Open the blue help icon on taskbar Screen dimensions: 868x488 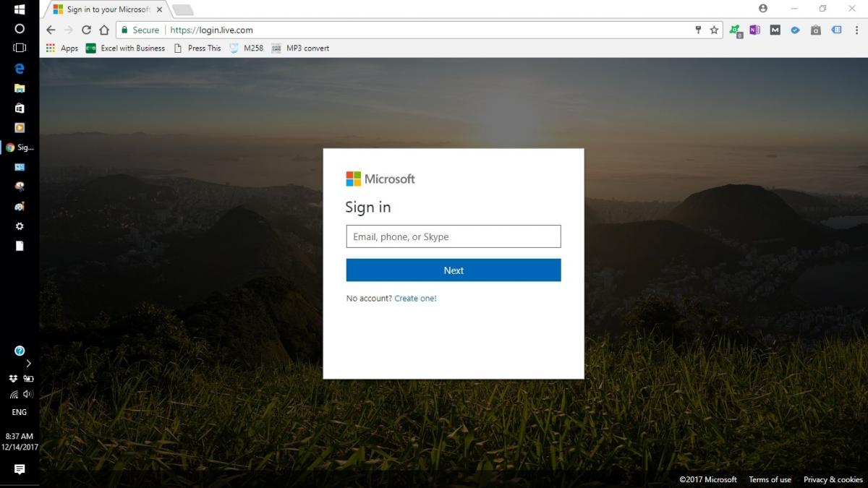pos(20,351)
